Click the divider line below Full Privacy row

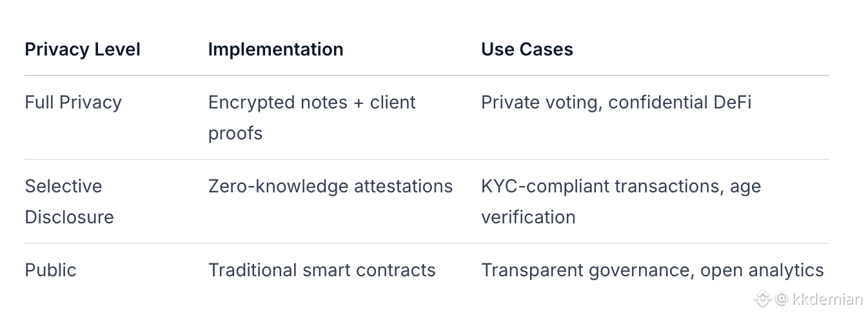click(x=426, y=159)
